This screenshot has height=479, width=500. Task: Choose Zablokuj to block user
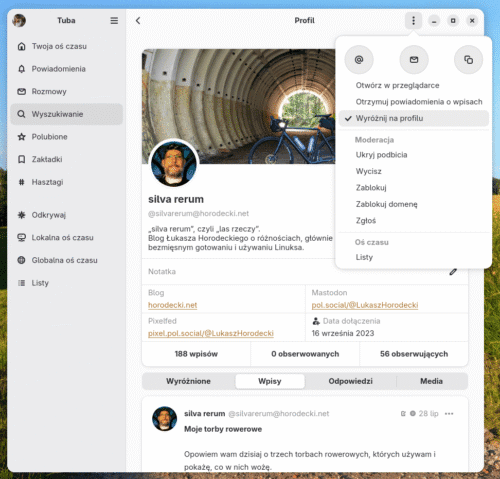coord(414,188)
